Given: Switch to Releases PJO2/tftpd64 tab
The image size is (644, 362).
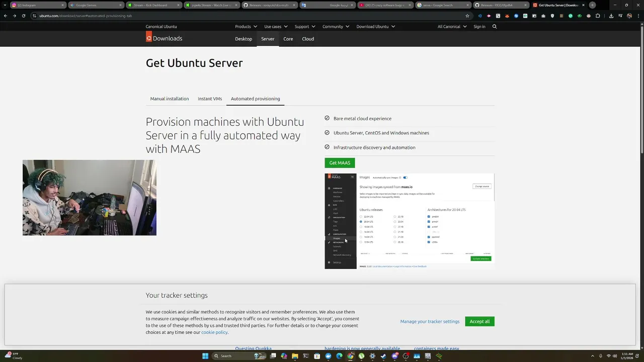Looking at the screenshot, I should [501, 5].
